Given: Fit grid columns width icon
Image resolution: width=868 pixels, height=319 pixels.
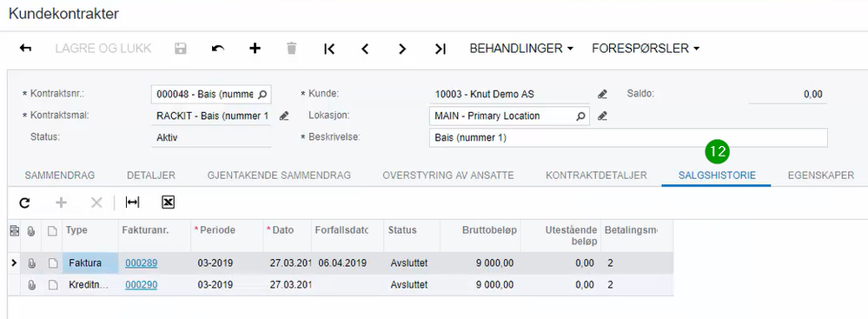Looking at the screenshot, I should click(132, 203).
